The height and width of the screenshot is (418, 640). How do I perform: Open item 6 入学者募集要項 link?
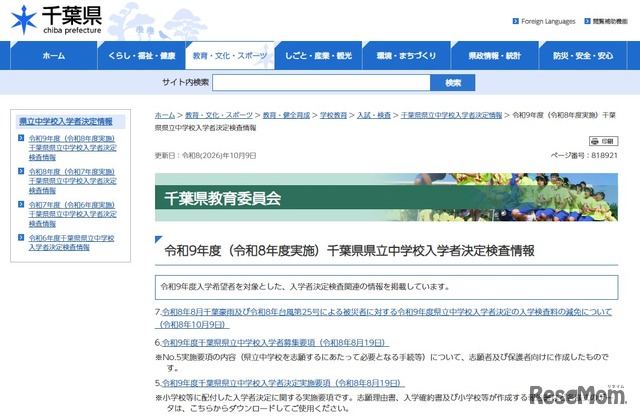[275, 342]
